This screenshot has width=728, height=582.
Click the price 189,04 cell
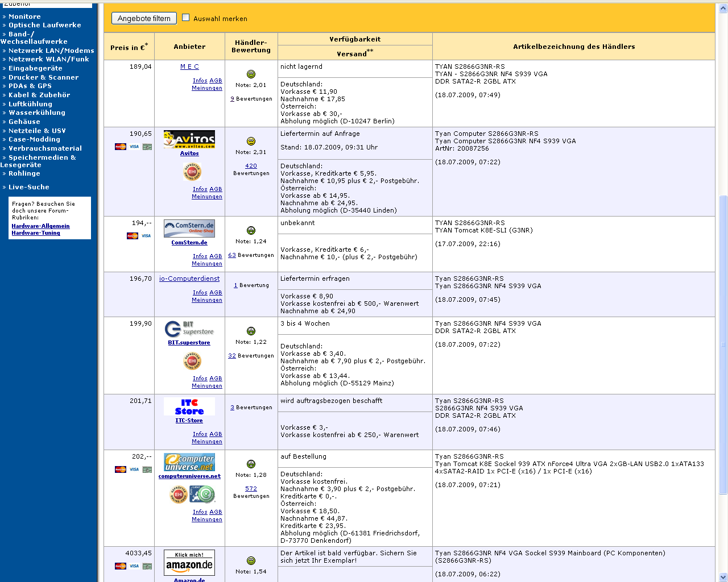tap(129, 94)
